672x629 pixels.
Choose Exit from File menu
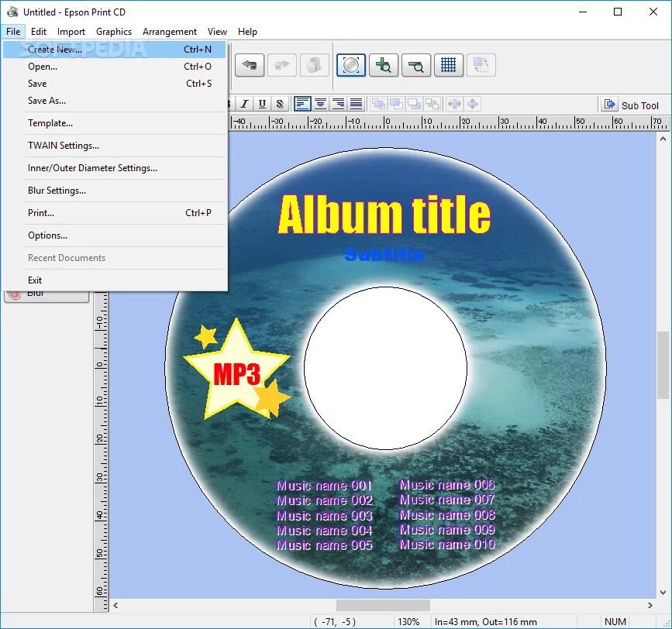pos(115,280)
